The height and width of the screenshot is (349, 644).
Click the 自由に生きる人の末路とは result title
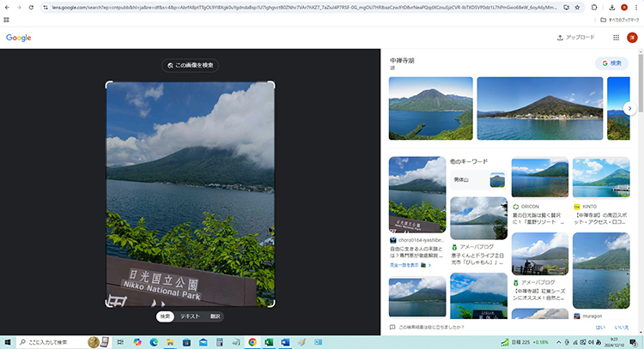416,252
